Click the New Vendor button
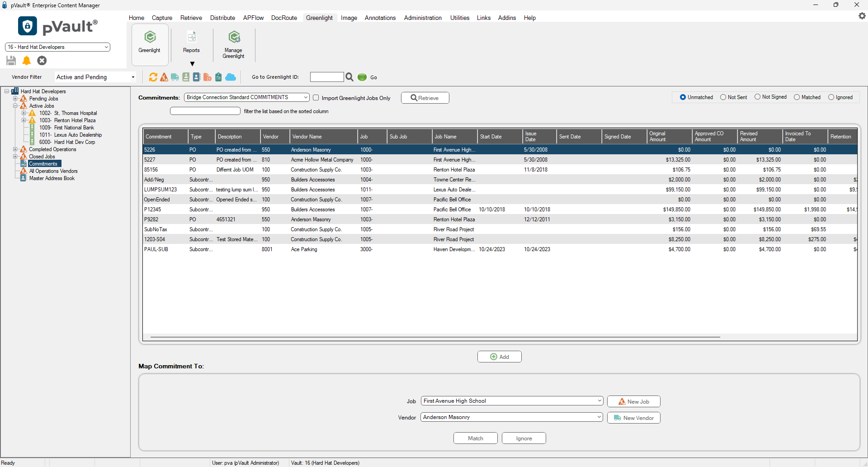 point(633,418)
